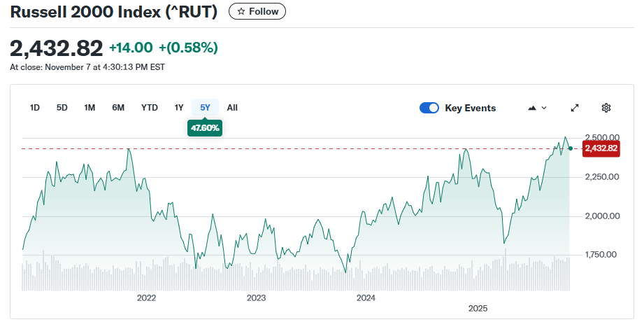
Task: Click the 2025 label on time axis
Action: click(x=478, y=308)
